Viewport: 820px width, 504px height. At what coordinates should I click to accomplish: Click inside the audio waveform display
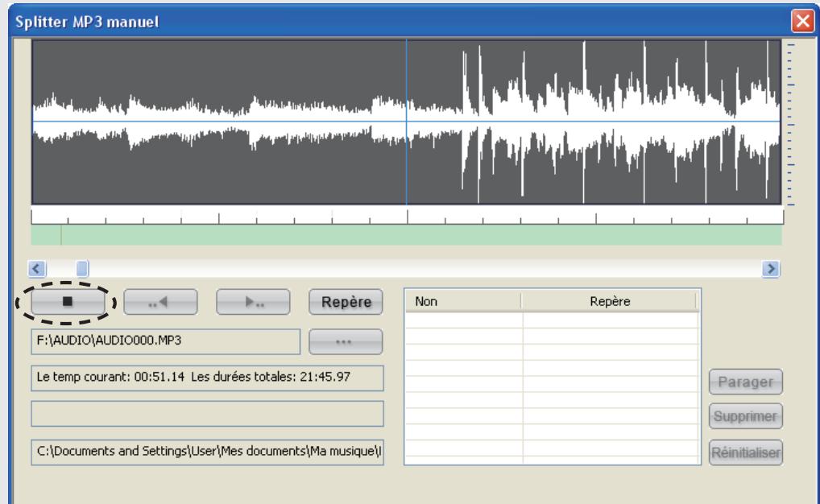[406, 122]
